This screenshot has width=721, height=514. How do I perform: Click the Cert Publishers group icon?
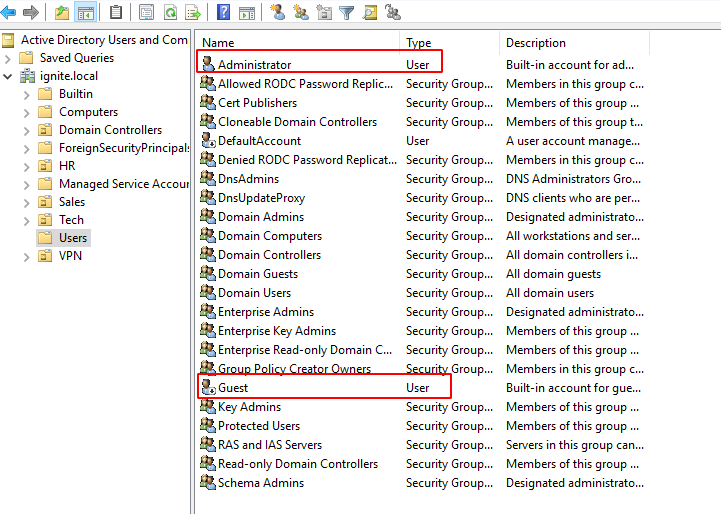(x=208, y=102)
